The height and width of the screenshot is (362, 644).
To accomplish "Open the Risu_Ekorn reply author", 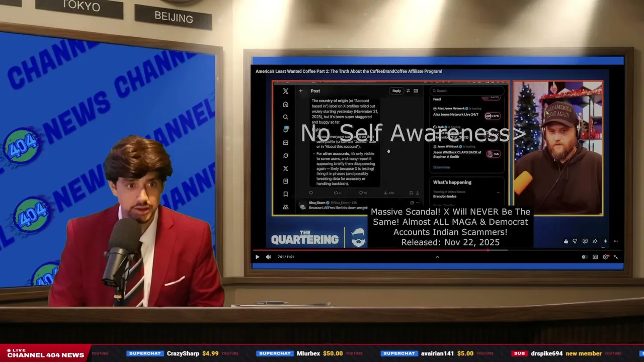I will click(317, 203).
